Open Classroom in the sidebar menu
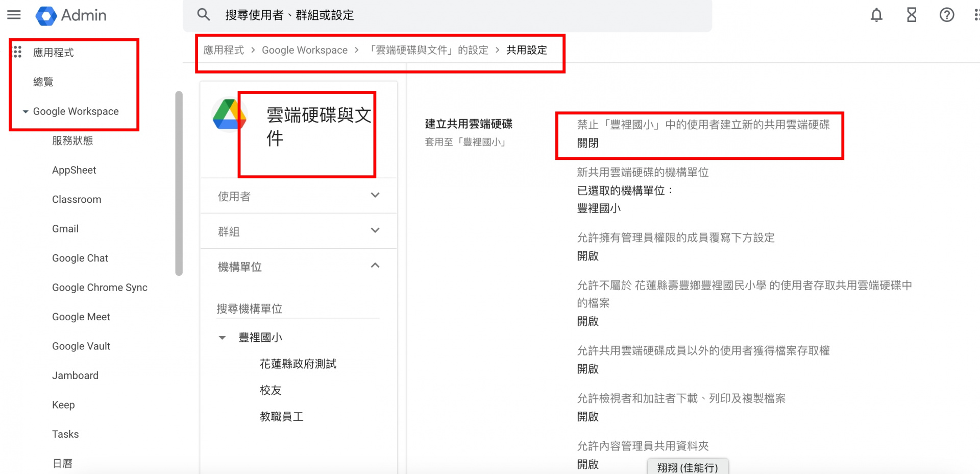The image size is (980, 474). pos(77,200)
